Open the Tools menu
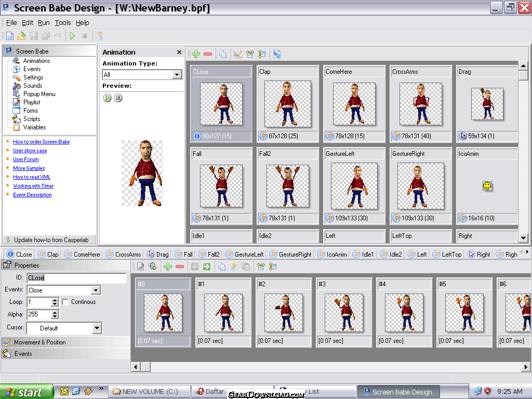 click(x=63, y=23)
